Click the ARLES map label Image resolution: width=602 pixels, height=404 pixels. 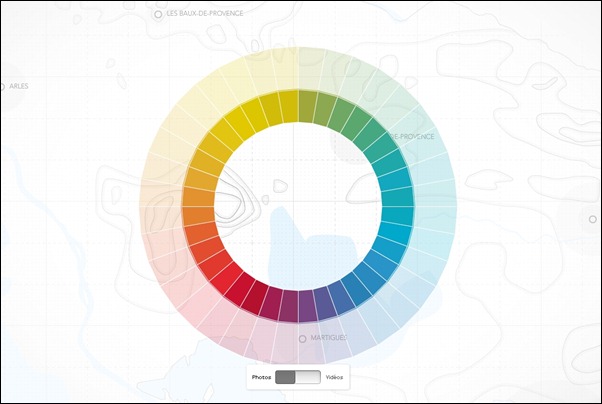(19, 86)
